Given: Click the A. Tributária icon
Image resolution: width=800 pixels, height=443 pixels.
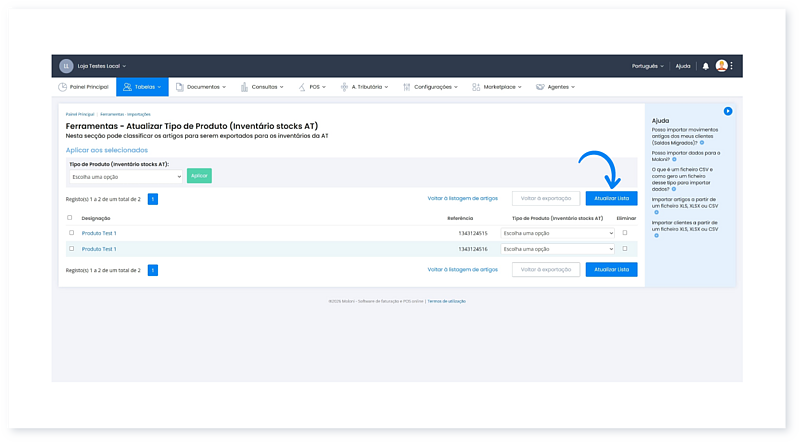Looking at the screenshot, I should pyautogui.click(x=344, y=87).
